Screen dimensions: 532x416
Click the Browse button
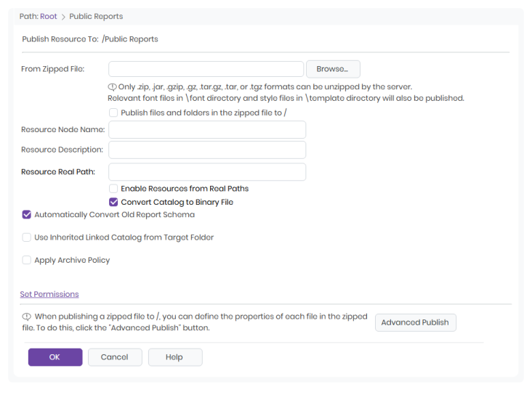[x=333, y=69]
